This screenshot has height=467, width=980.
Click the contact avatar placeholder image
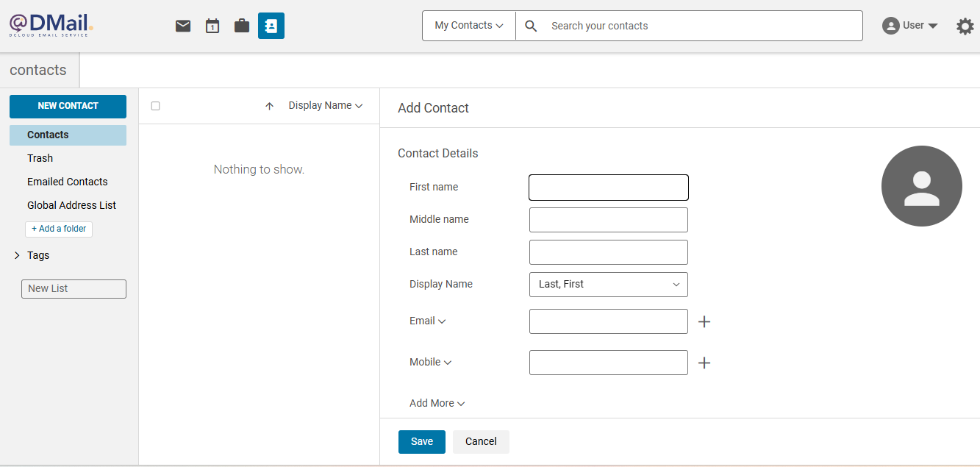point(921,186)
